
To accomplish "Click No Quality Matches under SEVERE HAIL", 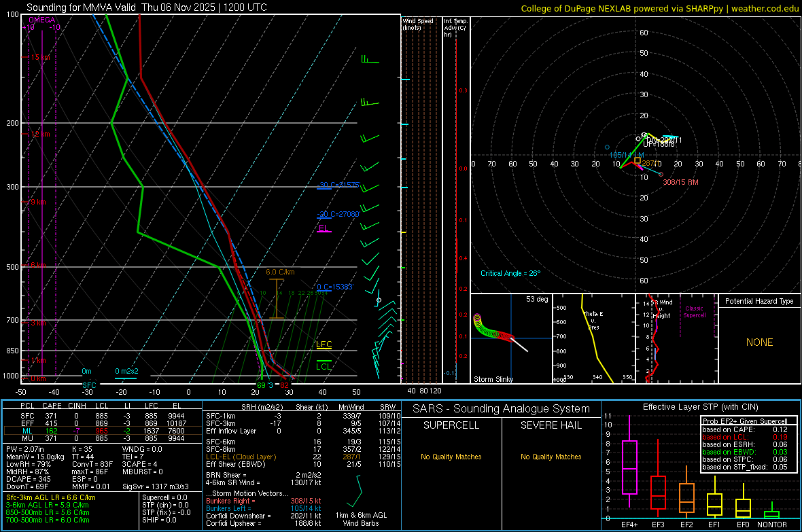I will click(x=551, y=457).
